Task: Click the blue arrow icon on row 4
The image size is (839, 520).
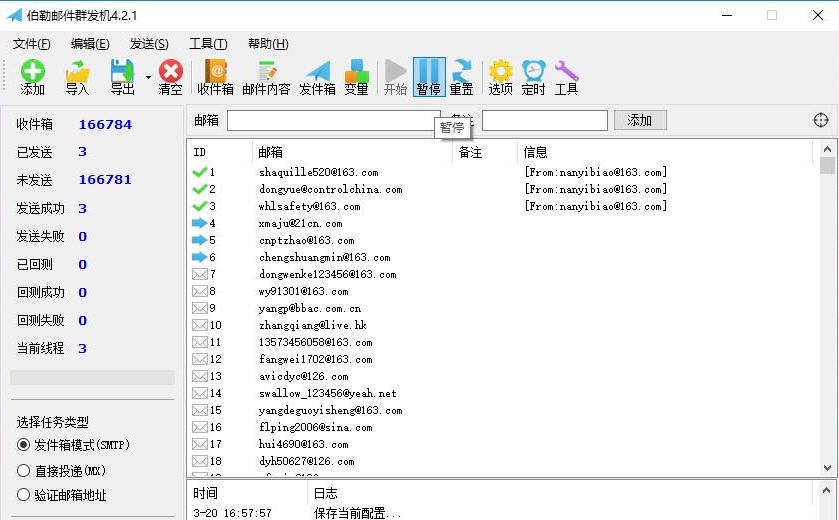Action: [200, 223]
